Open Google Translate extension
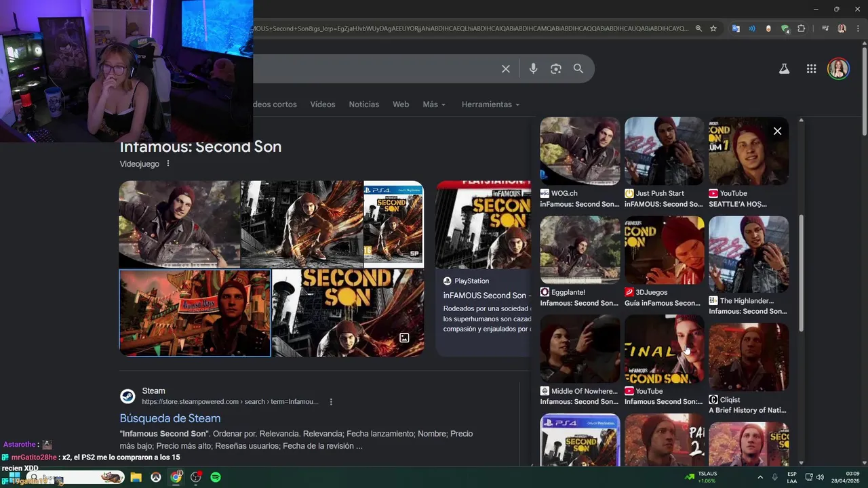 pyautogui.click(x=736, y=28)
